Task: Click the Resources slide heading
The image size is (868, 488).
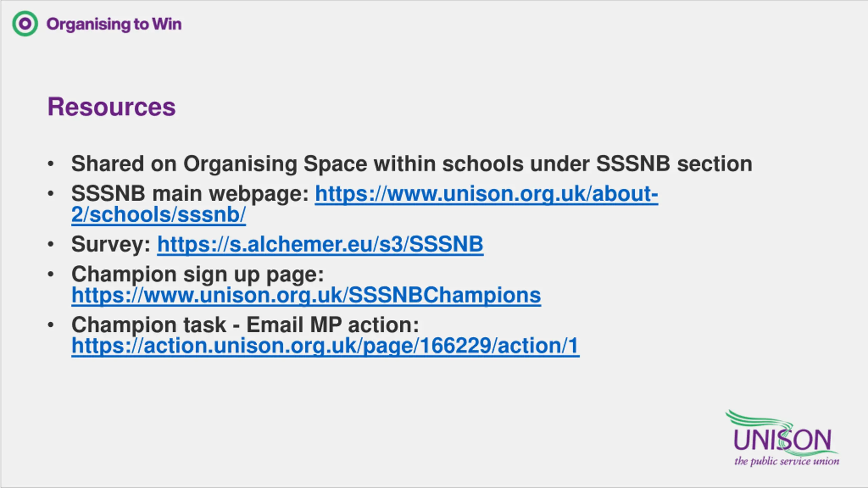Action: point(112,107)
